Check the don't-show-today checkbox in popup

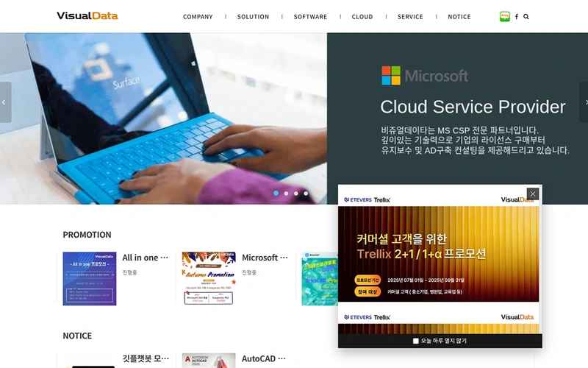tap(415, 341)
